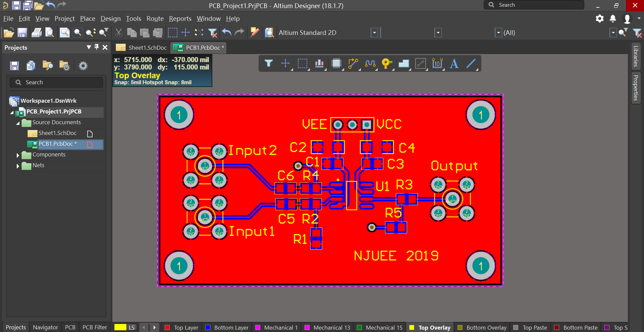Viewport: 644px width, 332px height.
Task: Close the Projects panel
Action: [x=105, y=47]
